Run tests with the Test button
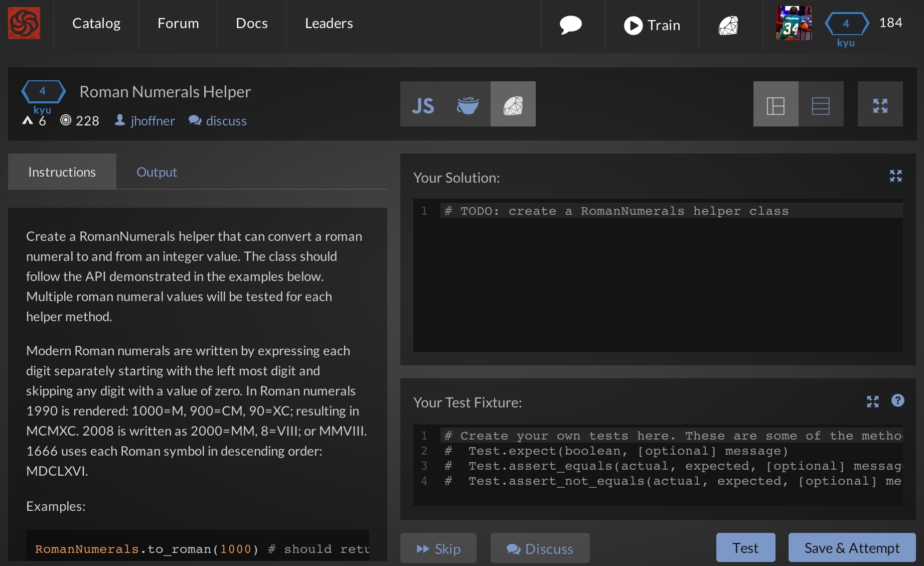 tap(745, 548)
